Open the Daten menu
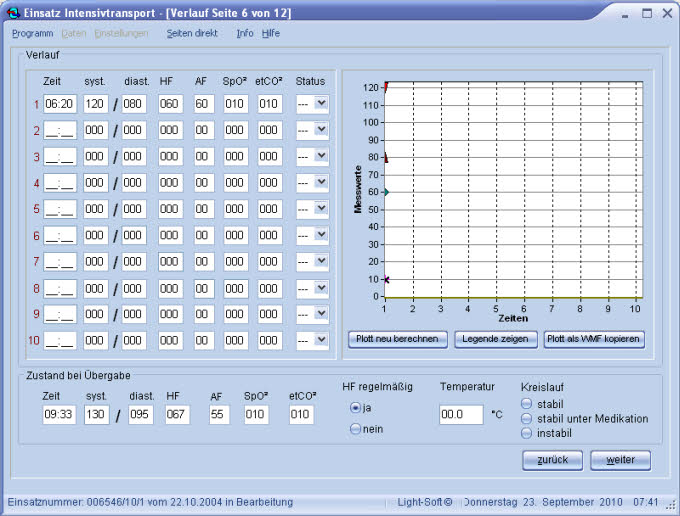 tap(74, 33)
